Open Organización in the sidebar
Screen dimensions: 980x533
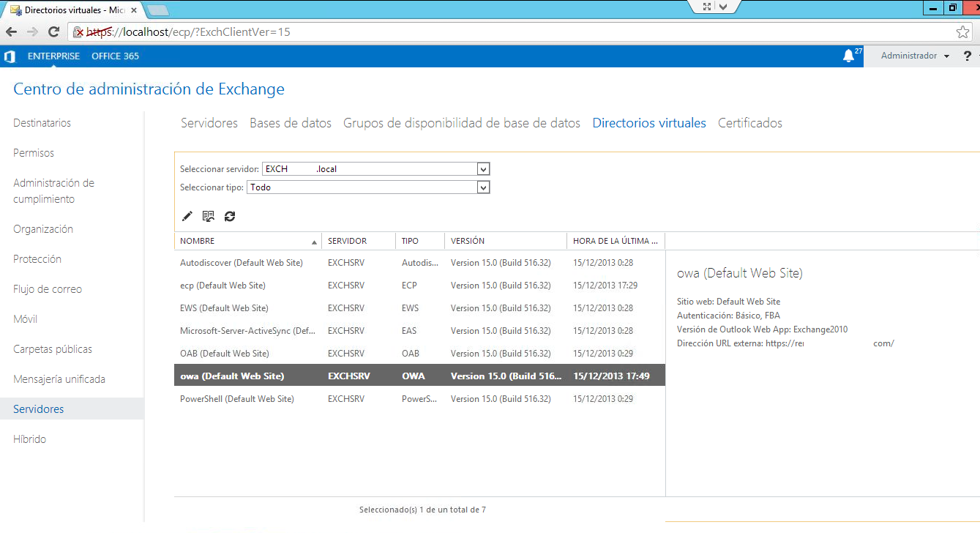coord(43,229)
